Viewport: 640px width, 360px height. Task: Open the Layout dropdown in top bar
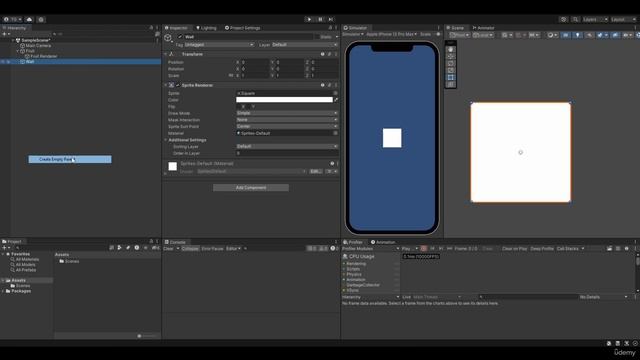[623, 19]
